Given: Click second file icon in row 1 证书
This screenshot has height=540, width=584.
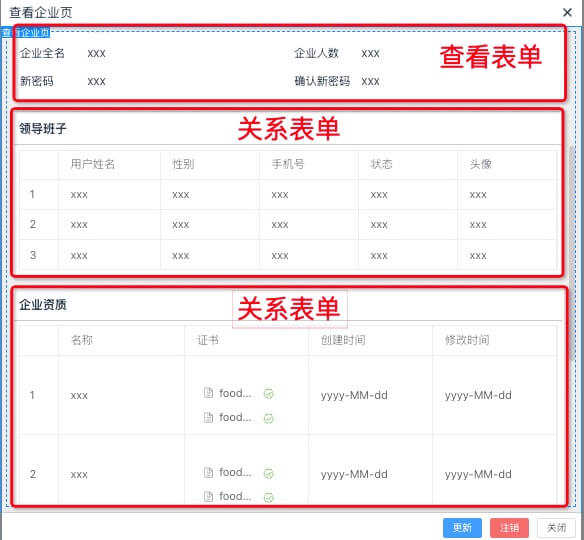Looking at the screenshot, I should (x=209, y=417).
